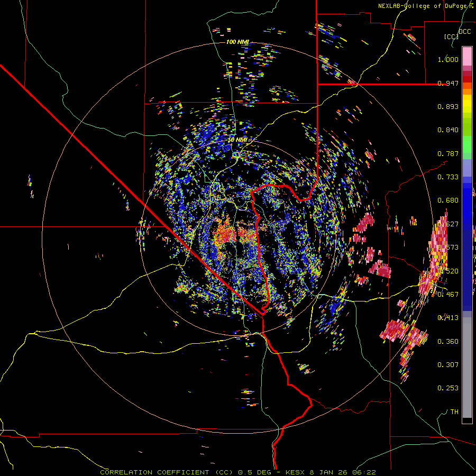The width and height of the screenshot is (476, 476).
Task: Click the 100 NMI range ring label
Action: click(x=237, y=42)
